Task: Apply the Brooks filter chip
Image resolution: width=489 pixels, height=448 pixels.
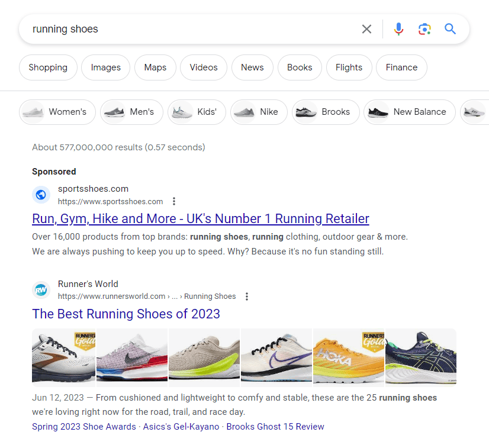Action: click(x=326, y=112)
